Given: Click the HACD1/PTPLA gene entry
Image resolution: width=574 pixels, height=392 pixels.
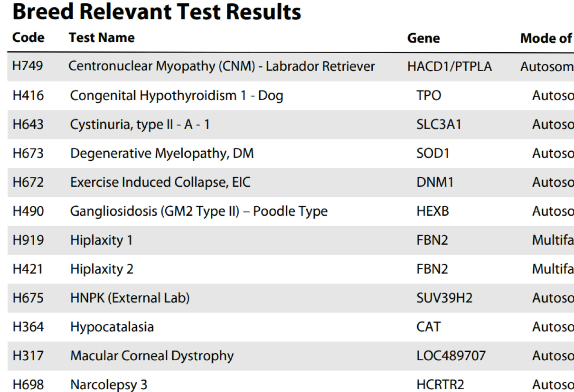Looking at the screenshot, I should coord(449,67).
